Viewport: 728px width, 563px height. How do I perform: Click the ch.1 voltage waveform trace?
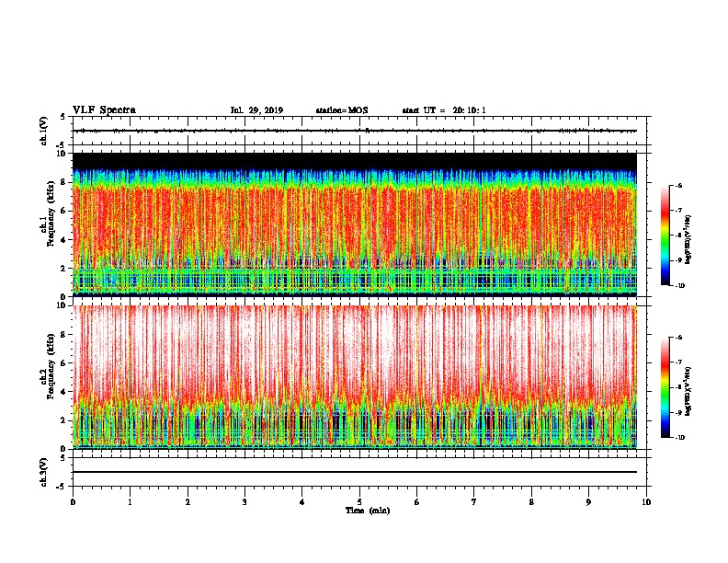[355, 131]
